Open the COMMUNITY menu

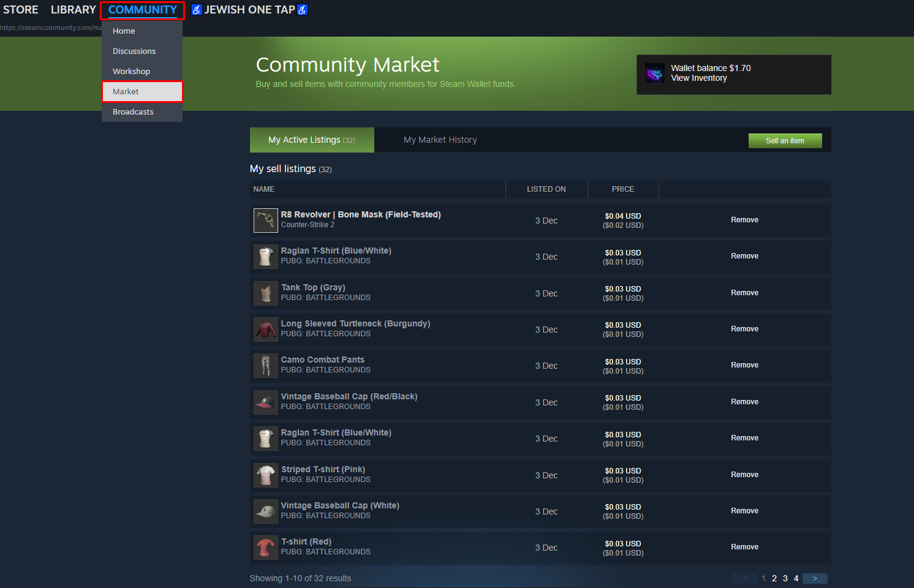pyautogui.click(x=142, y=10)
